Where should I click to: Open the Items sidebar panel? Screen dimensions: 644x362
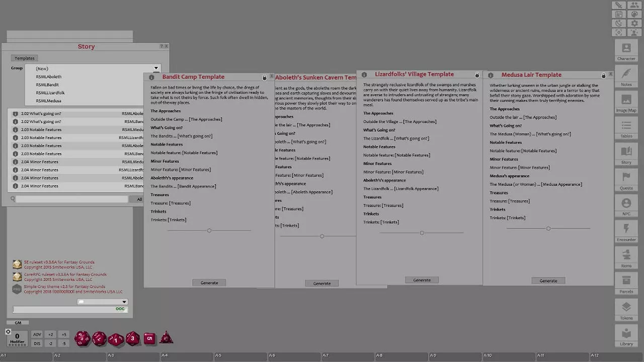626,258
